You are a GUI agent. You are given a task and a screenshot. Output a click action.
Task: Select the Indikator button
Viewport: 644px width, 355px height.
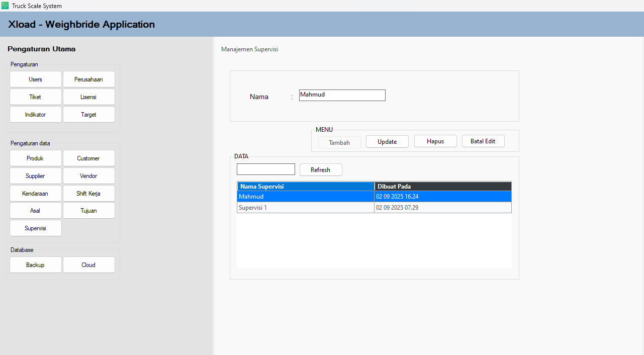coord(36,115)
